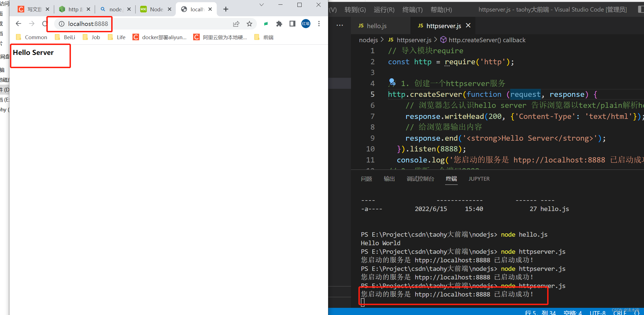
Task: Share this page from the address bar
Action: tap(236, 24)
